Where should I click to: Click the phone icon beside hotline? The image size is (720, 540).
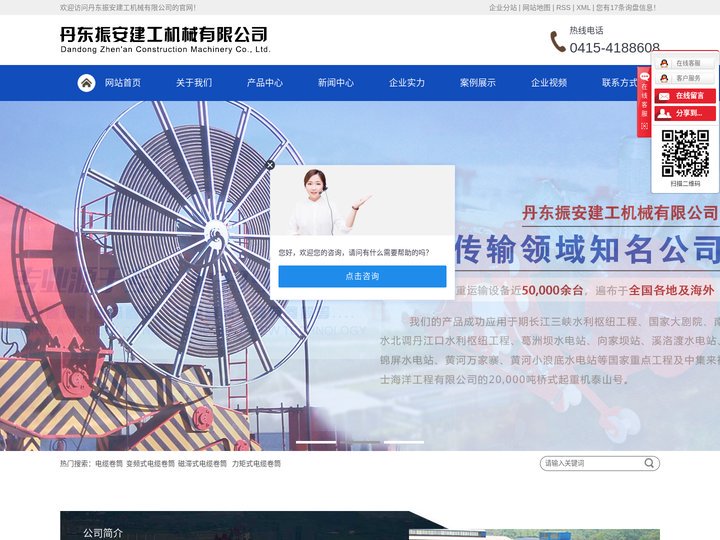tap(557, 42)
